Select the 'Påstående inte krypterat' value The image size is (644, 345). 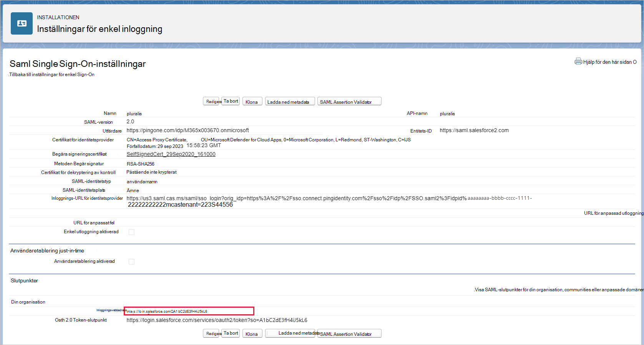click(151, 172)
